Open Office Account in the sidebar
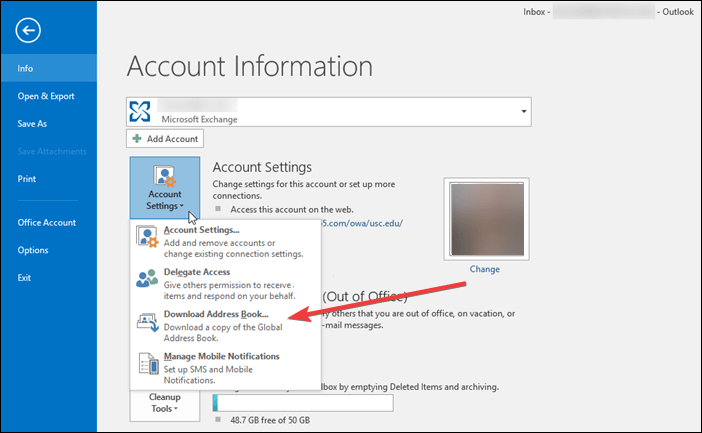The height and width of the screenshot is (433, 702). point(48,223)
